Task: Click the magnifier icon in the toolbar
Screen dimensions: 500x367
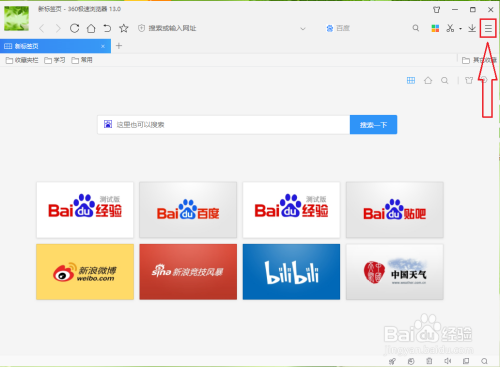Action: 416,28
